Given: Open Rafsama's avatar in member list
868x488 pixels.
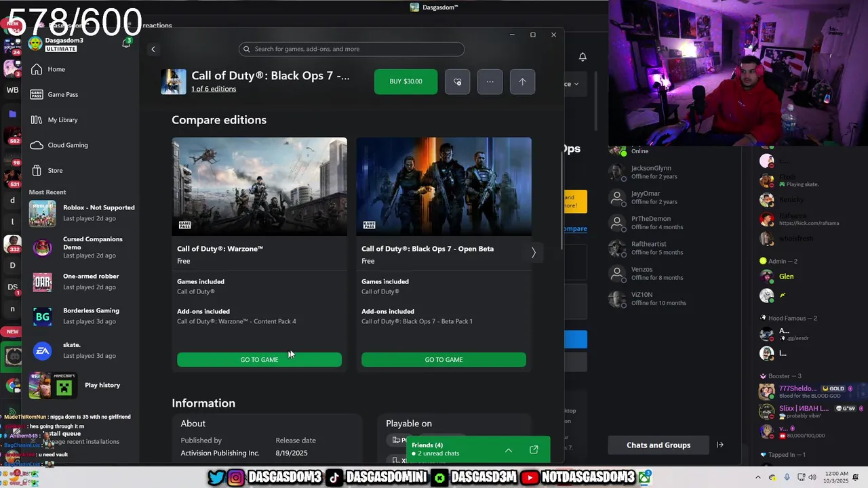Looking at the screenshot, I should click(x=767, y=219).
